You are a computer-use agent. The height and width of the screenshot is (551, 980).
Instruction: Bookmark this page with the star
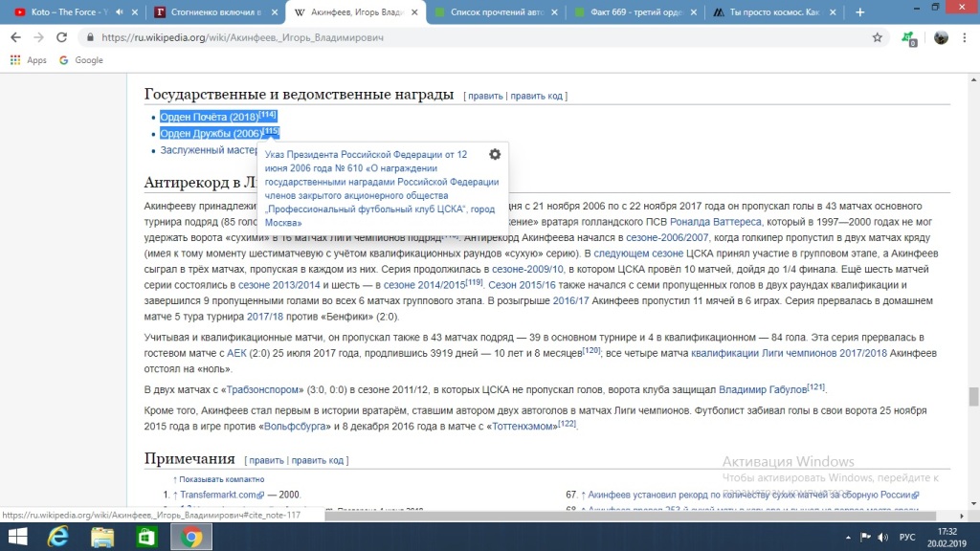(x=878, y=37)
